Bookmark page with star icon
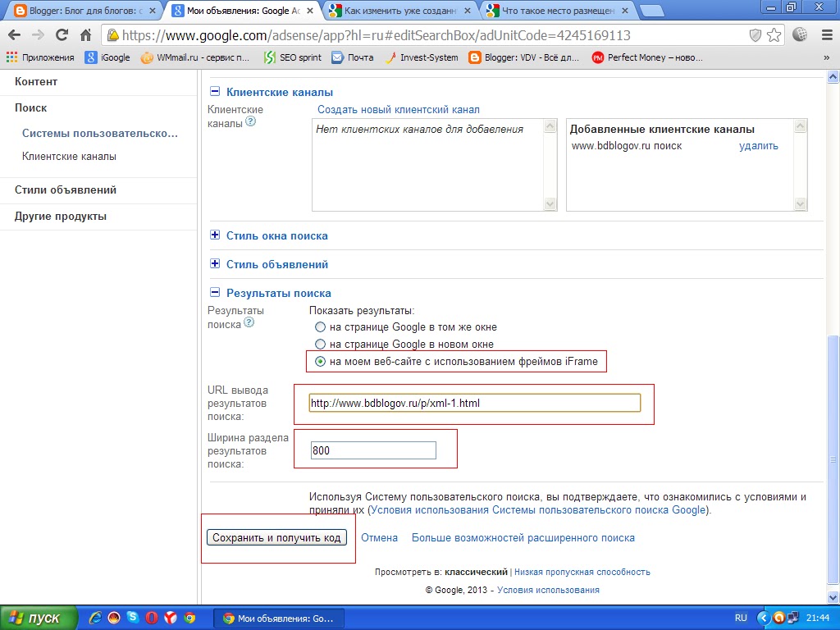 [774, 35]
